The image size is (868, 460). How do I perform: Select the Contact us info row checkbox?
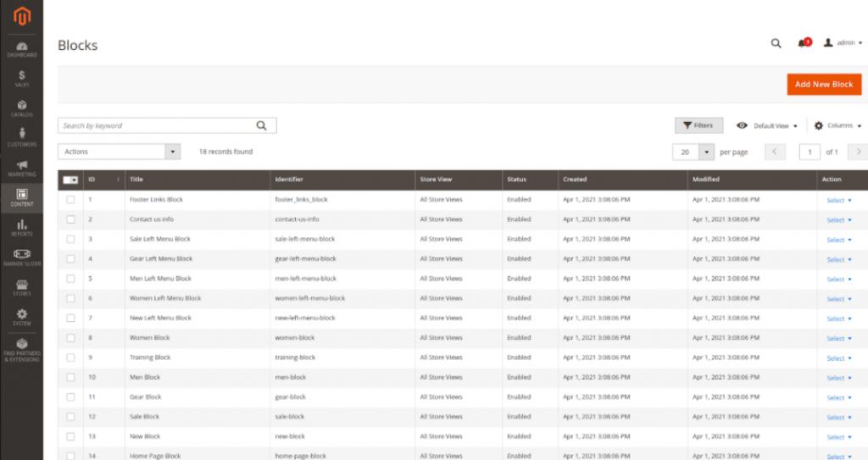[x=70, y=219]
